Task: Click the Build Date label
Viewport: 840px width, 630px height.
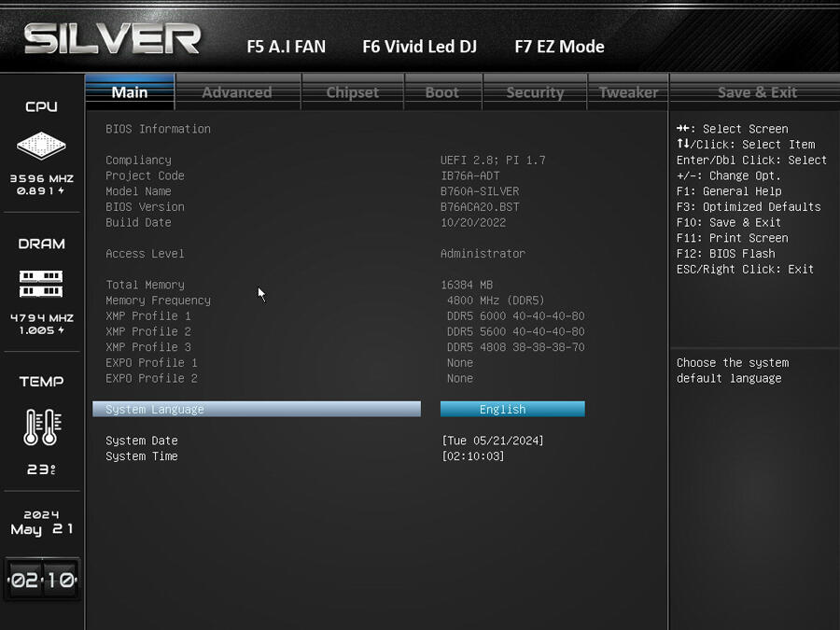Action: coord(138,222)
